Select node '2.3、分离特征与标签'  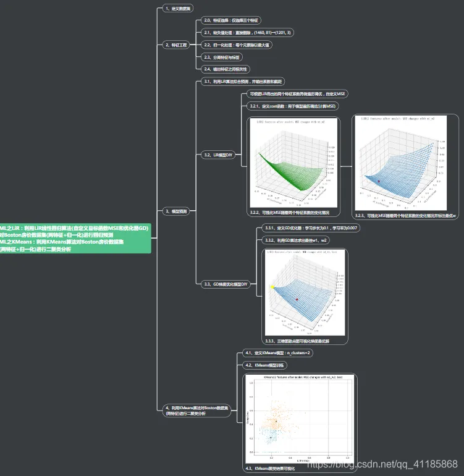tap(222, 57)
